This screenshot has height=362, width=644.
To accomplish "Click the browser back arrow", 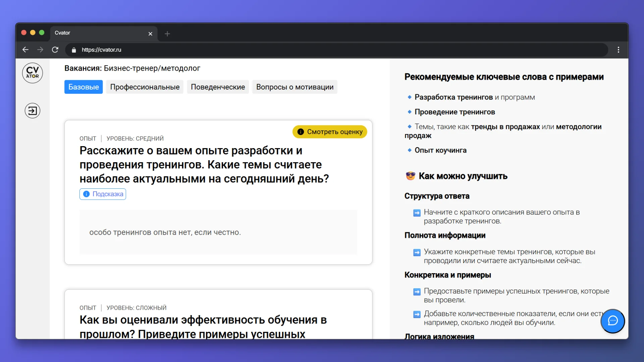I will pyautogui.click(x=25, y=50).
